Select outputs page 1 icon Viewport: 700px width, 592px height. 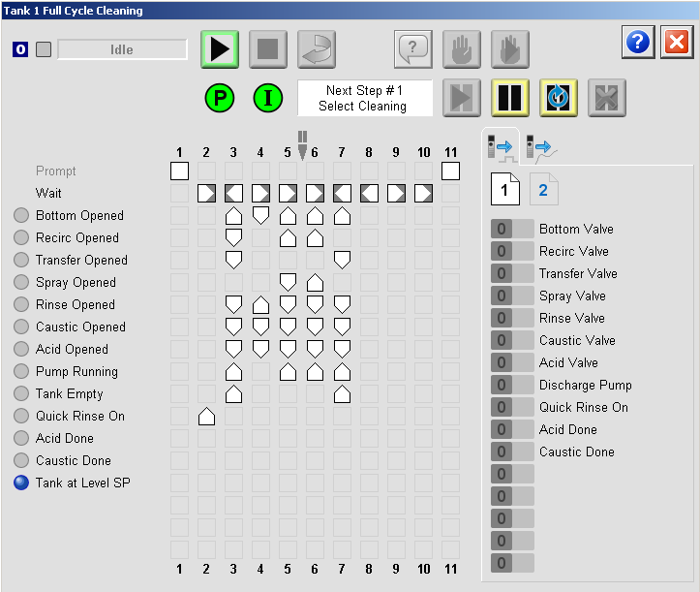pyautogui.click(x=505, y=189)
